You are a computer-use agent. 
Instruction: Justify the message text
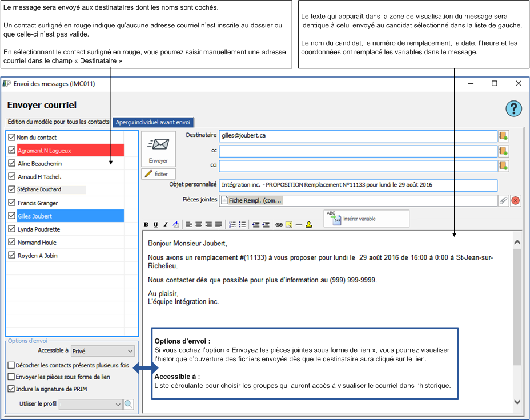click(x=219, y=224)
